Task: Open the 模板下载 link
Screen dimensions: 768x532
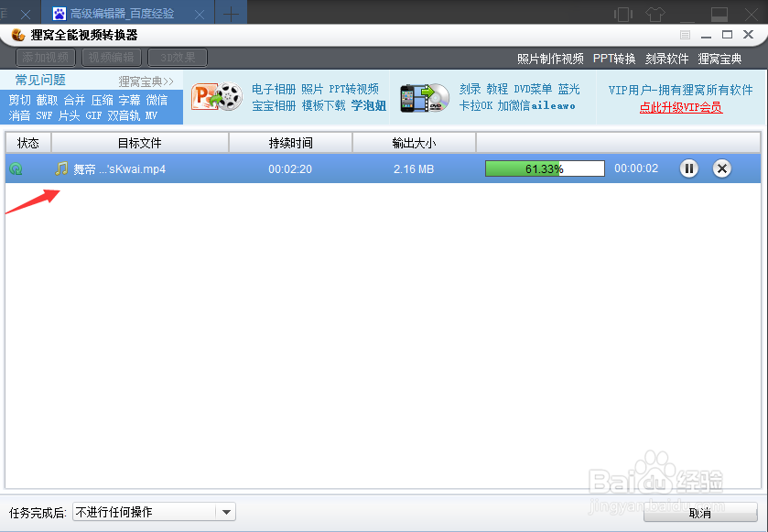Action: (x=324, y=105)
